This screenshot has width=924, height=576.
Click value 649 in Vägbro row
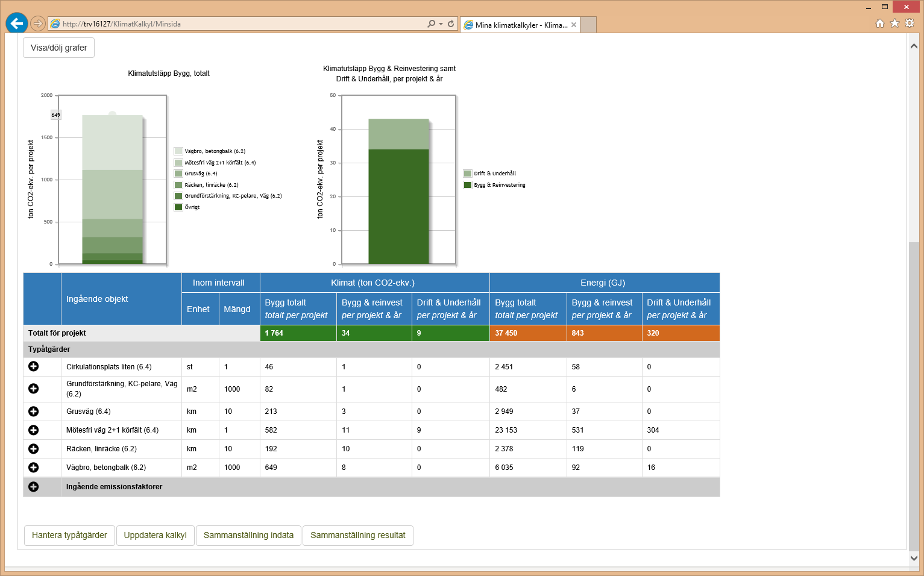[x=271, y=468]
